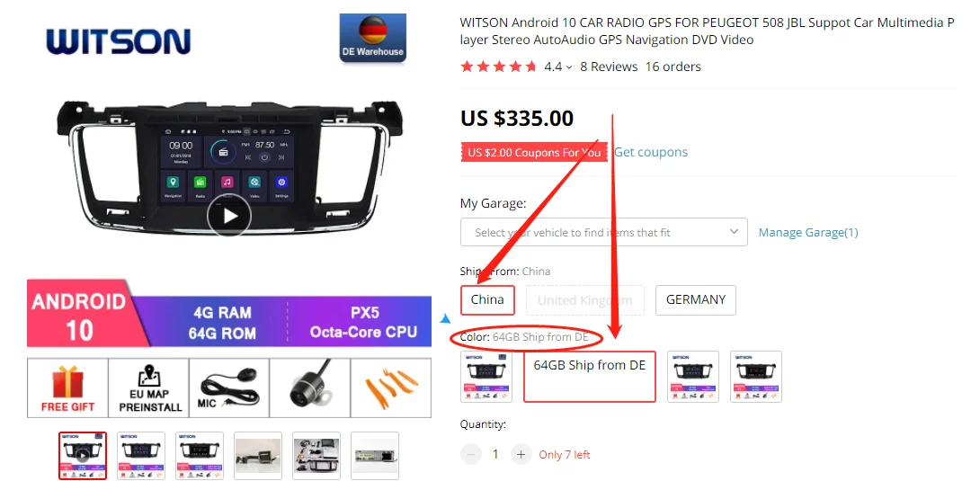Open the Get coupons link
The width and height of the screenshot is (980, 481).
point(651,153)
